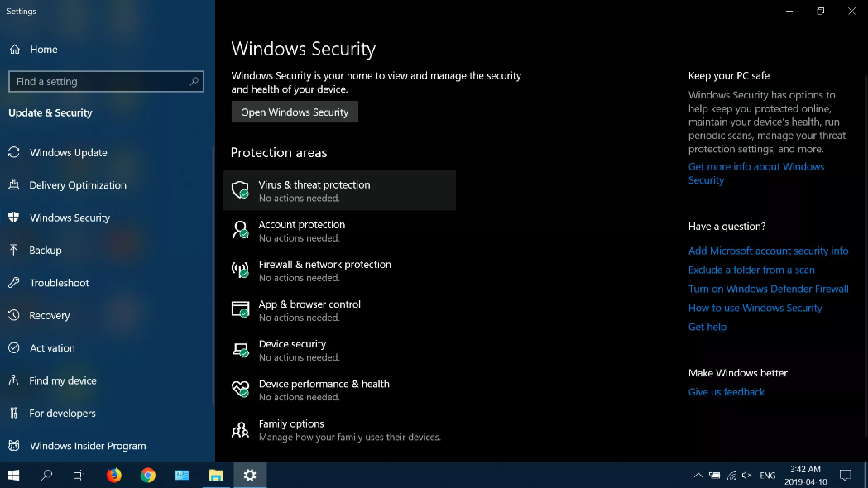Select Backup in the sidebar

click(46, 250)
